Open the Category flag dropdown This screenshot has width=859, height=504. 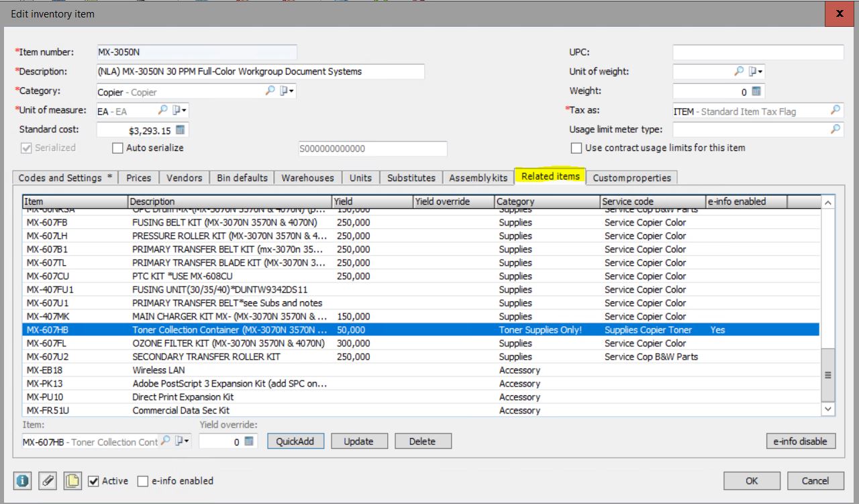tap(287, 91)
